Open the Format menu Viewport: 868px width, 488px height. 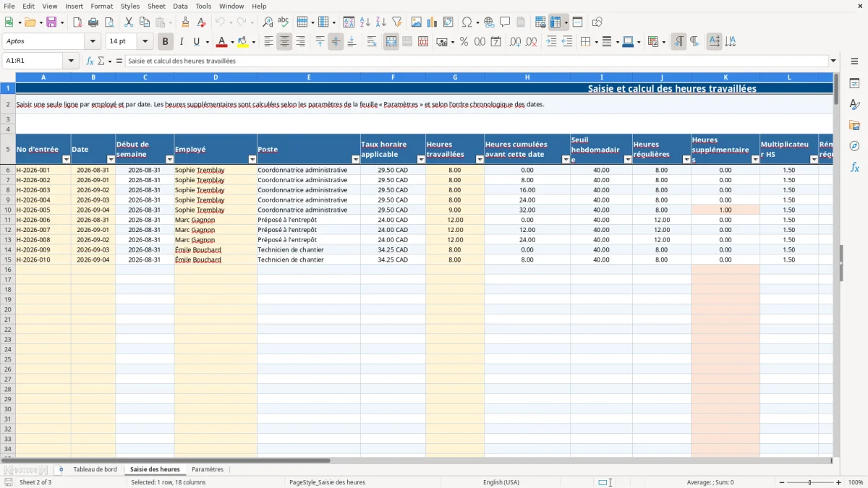[102, 6]
